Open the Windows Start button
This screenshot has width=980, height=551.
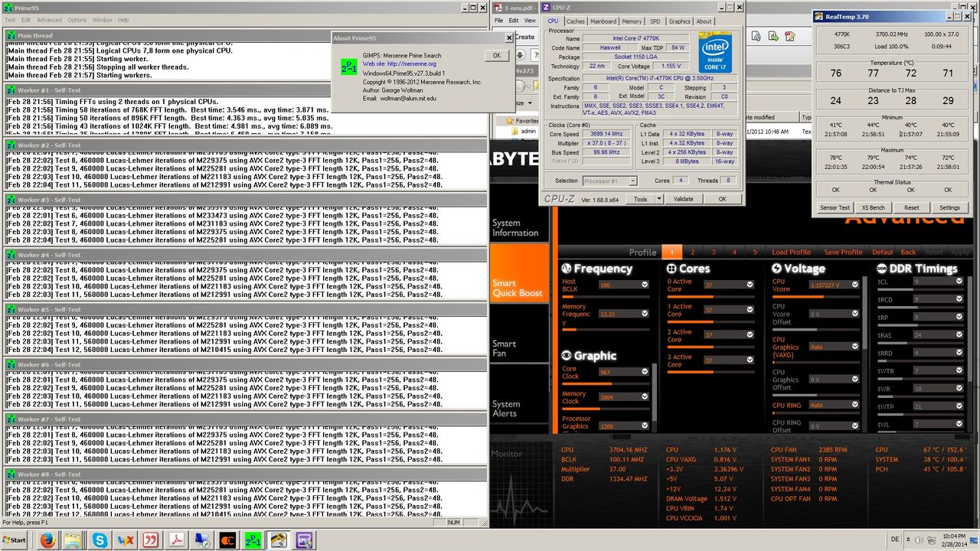pyautogui.click(x=15, y=540)
